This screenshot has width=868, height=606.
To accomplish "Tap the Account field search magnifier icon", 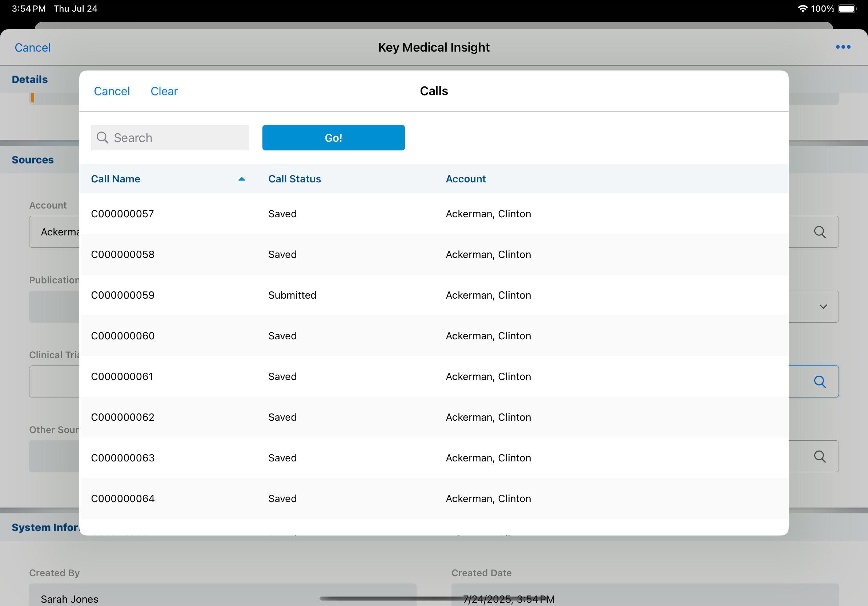I will pyautogui.click(x=819, y=232).
